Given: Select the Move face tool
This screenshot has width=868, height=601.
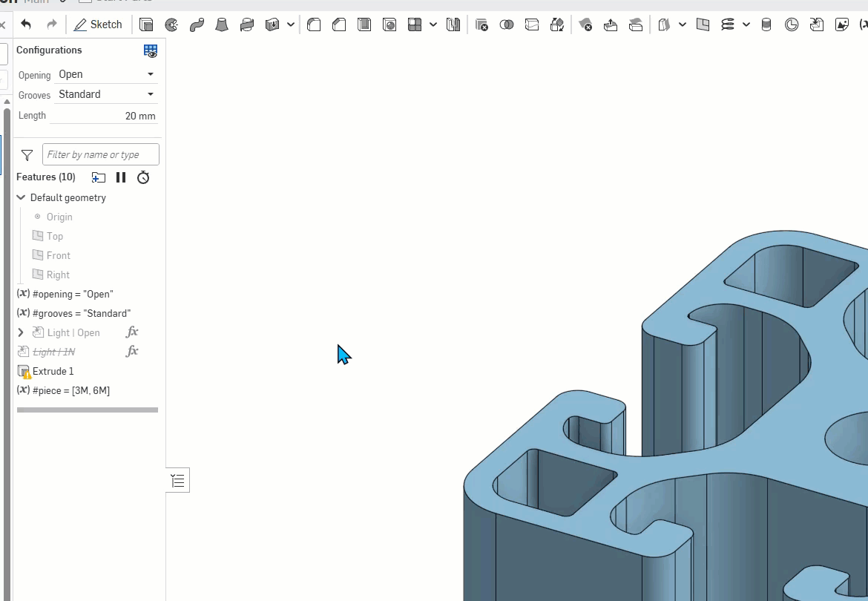Looking at the screenshot, I should pyautogui.click(x=611, y=24).
